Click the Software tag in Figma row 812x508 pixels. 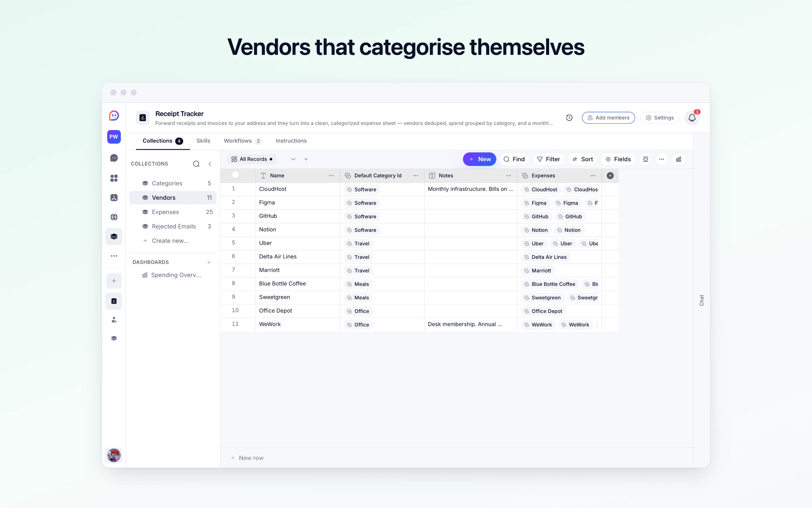tap(362, 203)
